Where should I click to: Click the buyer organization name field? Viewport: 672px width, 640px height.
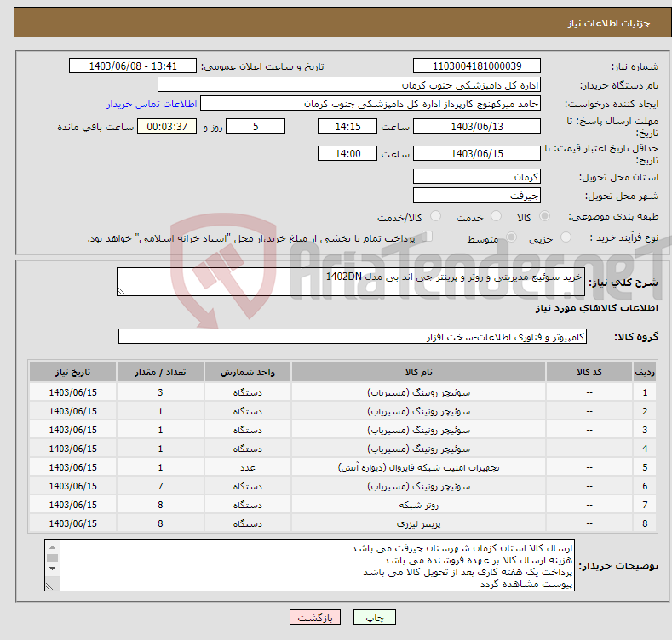[x=349, y=85]
